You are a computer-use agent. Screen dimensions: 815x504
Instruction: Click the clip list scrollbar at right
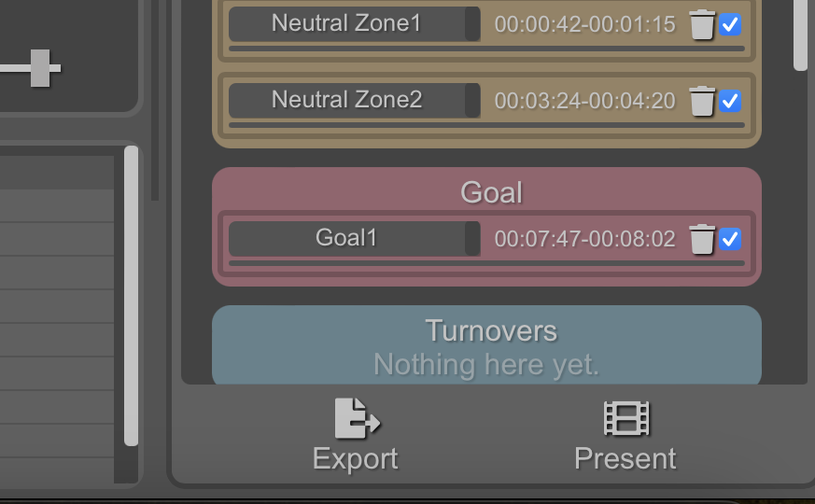click(x=800, y=35)
